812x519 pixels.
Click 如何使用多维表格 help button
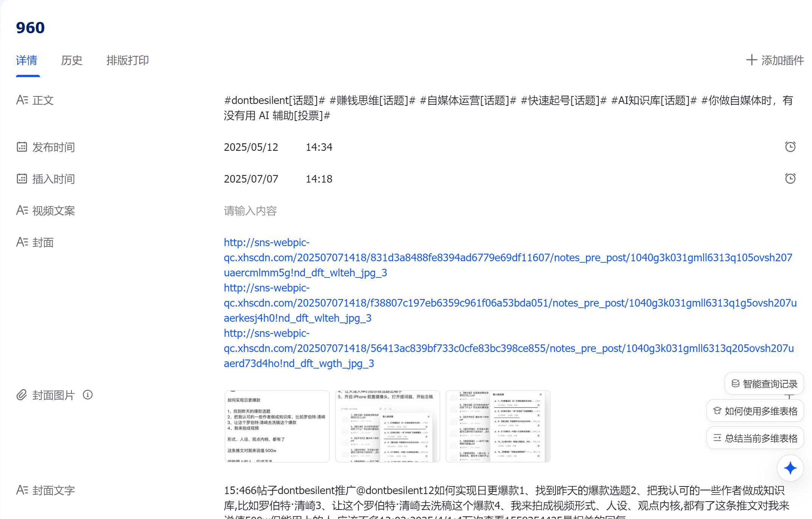[755, 411]
